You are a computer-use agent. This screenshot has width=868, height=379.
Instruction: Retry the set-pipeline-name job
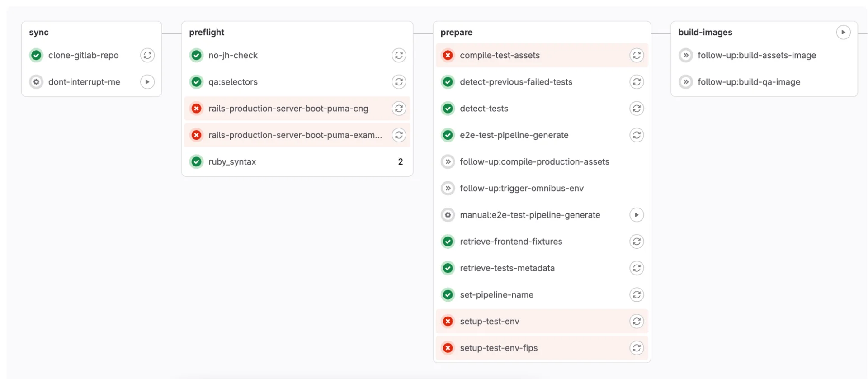coord(637,294)
